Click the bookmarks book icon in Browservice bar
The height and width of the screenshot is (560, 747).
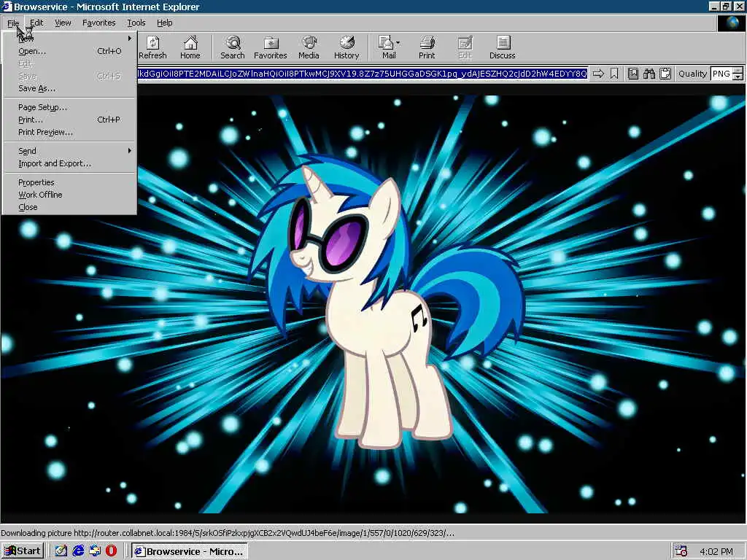click(x=633, y=74)
